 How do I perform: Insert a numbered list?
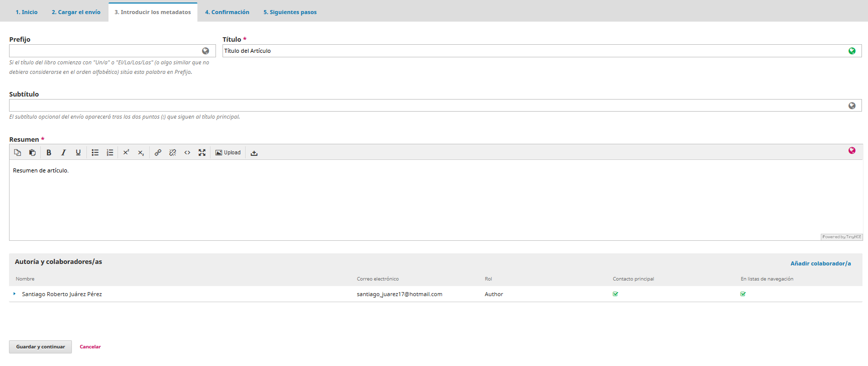point(110,153)
